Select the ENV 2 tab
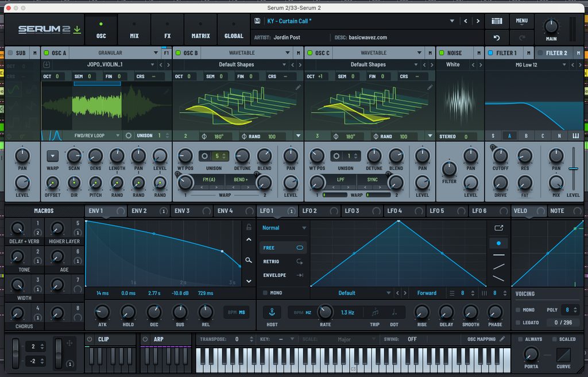Image resolution: width=588 pixels, height=377 pixels. click(x=149, y=211)
